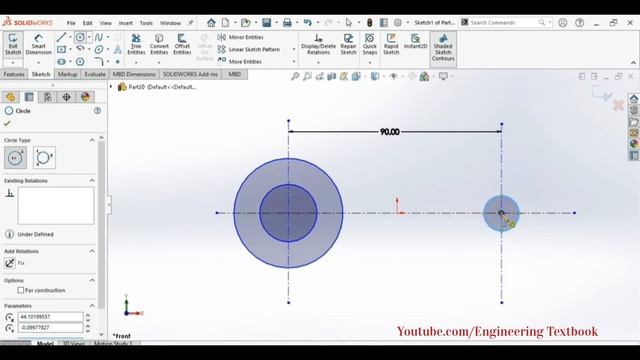Viewport: 640px width, 360px height.
Task: Open the Line tool dropdown arrow
Action: pyautogui.click(x=70, y=38)
